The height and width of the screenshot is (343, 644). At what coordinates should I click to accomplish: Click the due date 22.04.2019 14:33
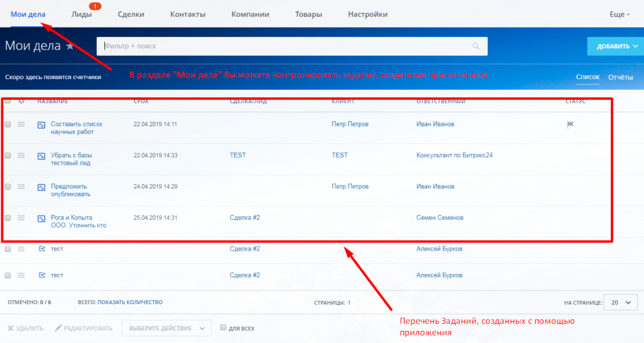[x=155, y=155]
